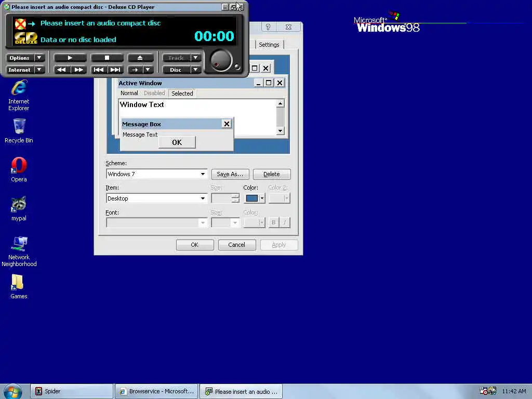
Task: Click Window Text in the preview
Action: 142,104
